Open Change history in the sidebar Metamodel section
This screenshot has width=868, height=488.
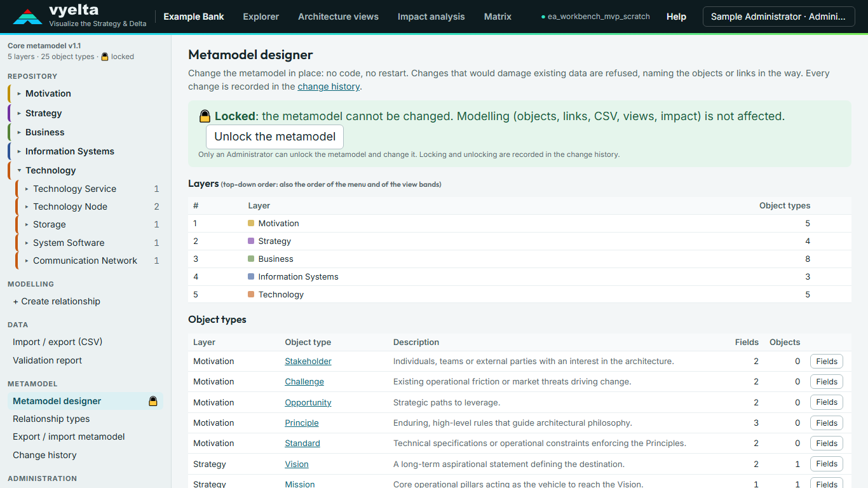click(44, 455)
